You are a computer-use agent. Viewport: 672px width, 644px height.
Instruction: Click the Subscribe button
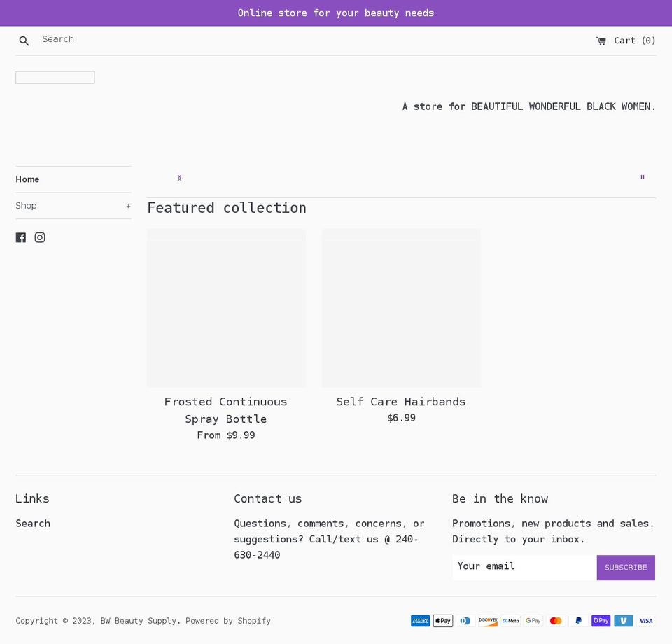point(625,567)
